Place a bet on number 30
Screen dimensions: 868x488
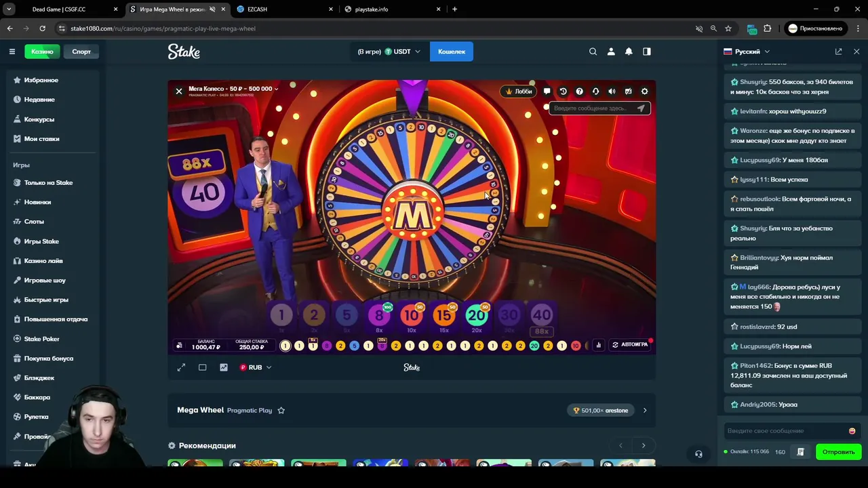[509, 315]
